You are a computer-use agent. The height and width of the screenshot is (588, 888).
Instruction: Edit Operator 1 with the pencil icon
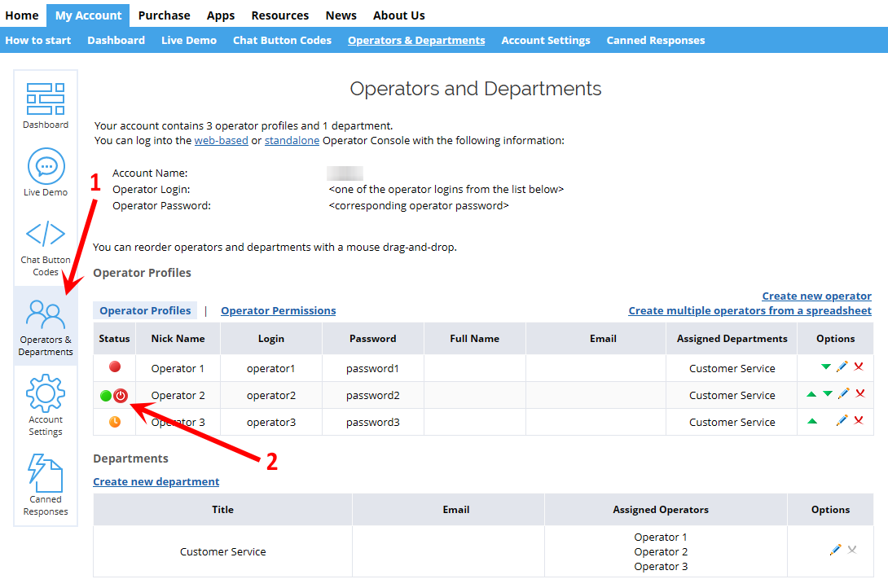point(842,366)
